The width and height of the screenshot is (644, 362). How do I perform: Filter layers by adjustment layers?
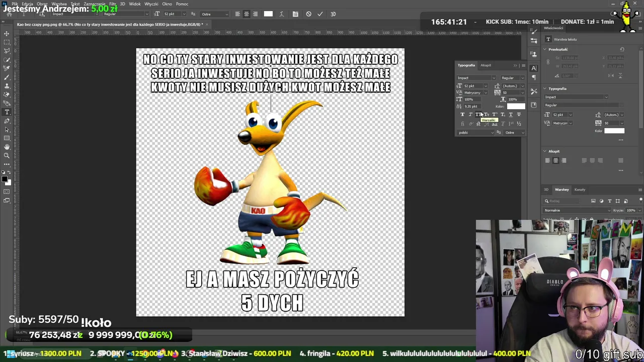point(601,201)
